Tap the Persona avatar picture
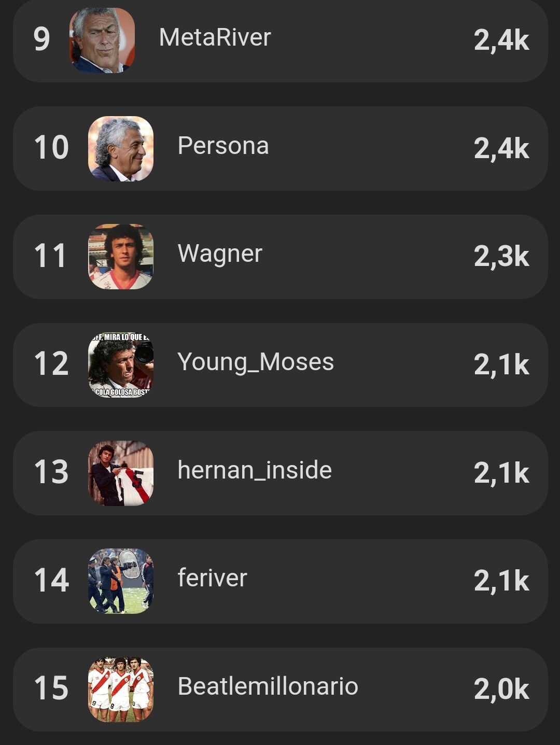This screenshot has width=560, height=745. 121,149
